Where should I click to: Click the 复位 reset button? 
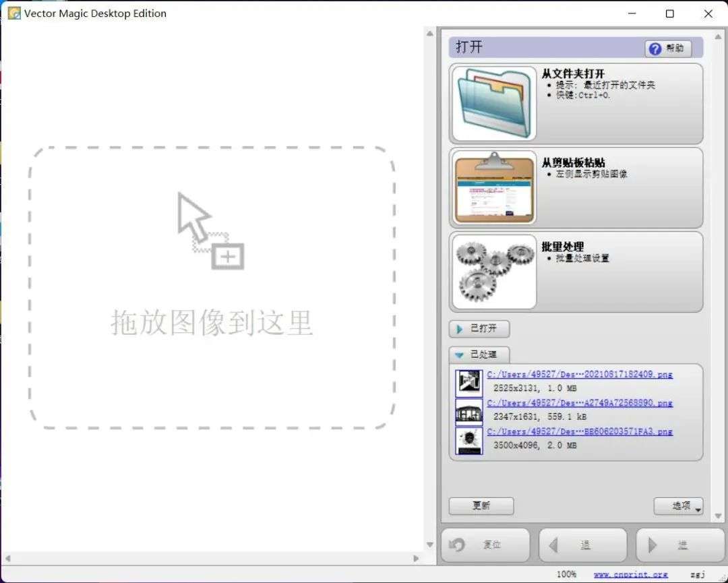[485, 545]
